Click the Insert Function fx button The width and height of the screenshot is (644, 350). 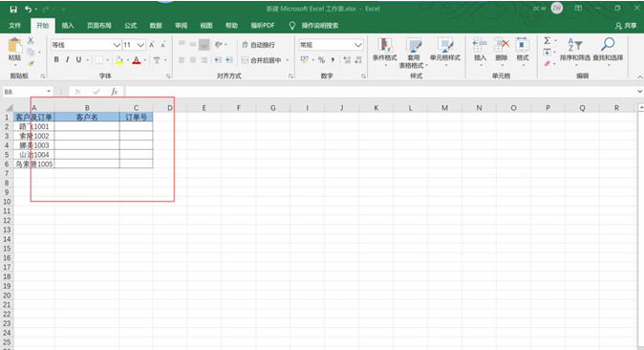[114, 91]
